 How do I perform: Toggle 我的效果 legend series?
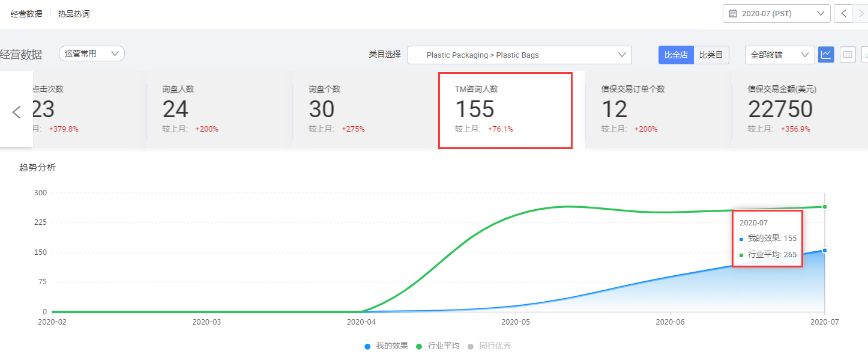pos(387,346)
